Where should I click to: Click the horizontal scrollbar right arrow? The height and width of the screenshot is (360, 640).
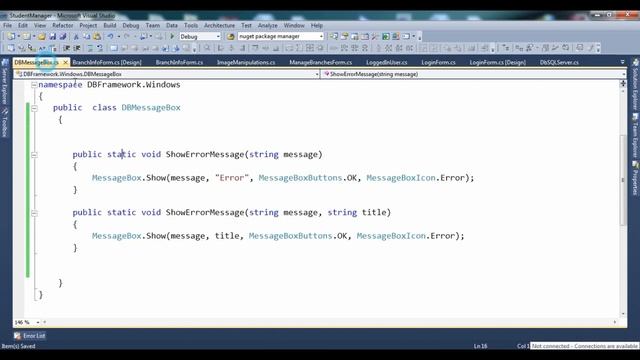coord(615,322)
